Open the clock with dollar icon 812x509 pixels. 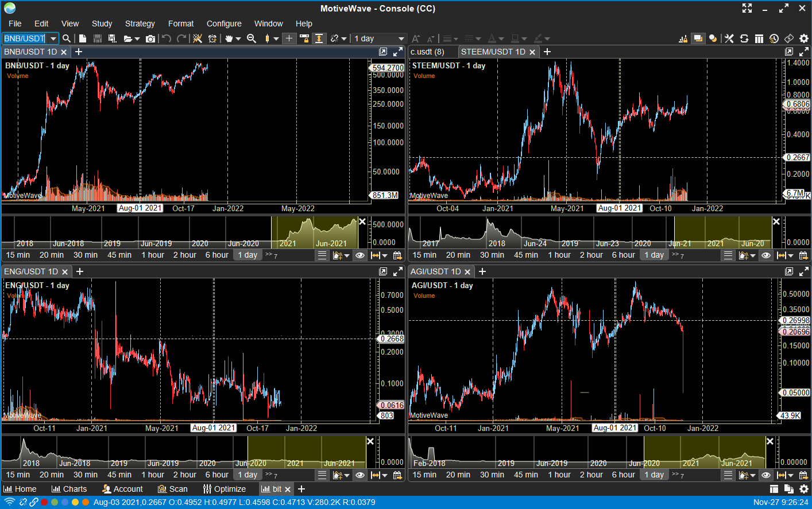(774, 38)
